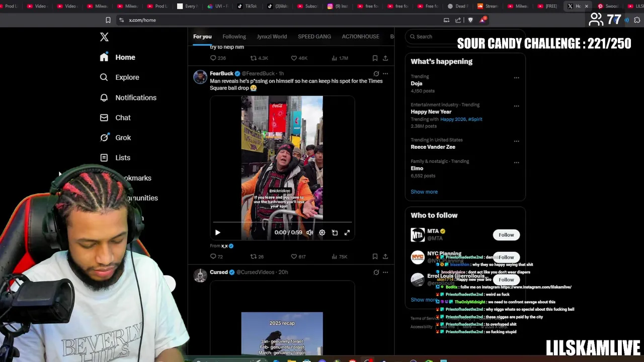The height and width of the screenshot is (362, 644).
Task: Open FearBuck profile avatar
Action: tap(200, 77)
